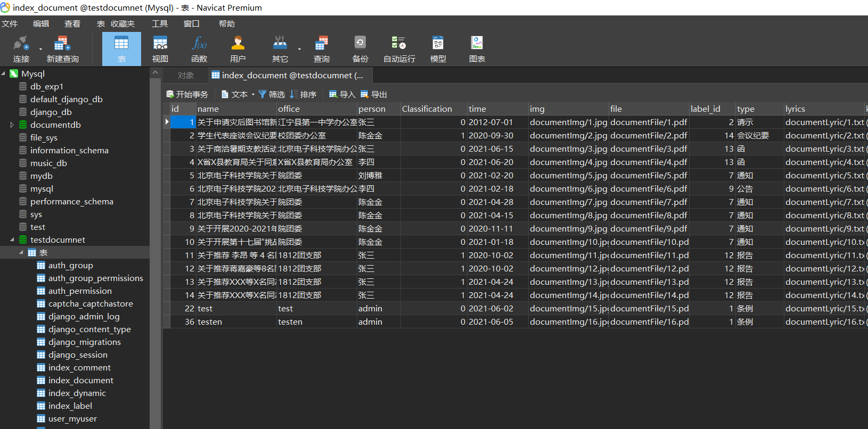Screen dimensions: 868x429
Task: Select the captcha_captchastore table
Action: pos(91,303)
